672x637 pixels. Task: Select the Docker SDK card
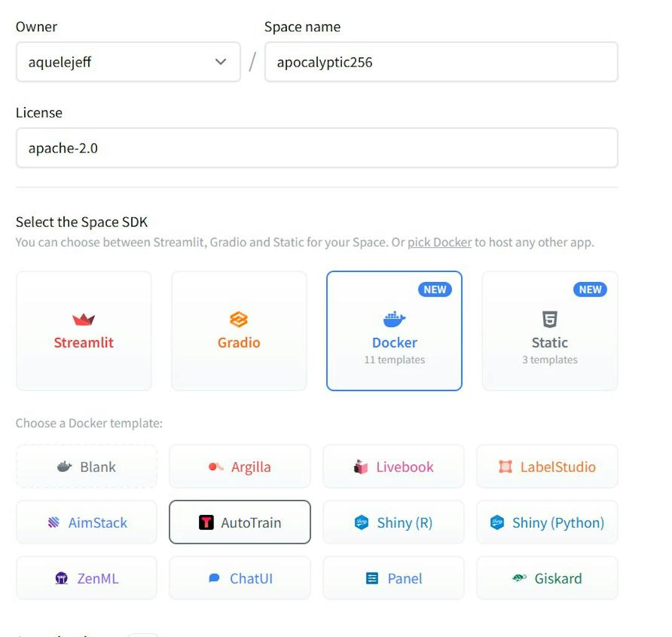tap(394, 330)
